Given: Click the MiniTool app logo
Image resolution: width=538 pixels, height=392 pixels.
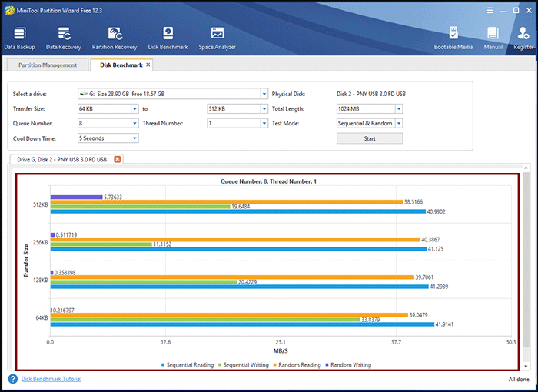Looking at the screenshot, I should tap(9, 11).
